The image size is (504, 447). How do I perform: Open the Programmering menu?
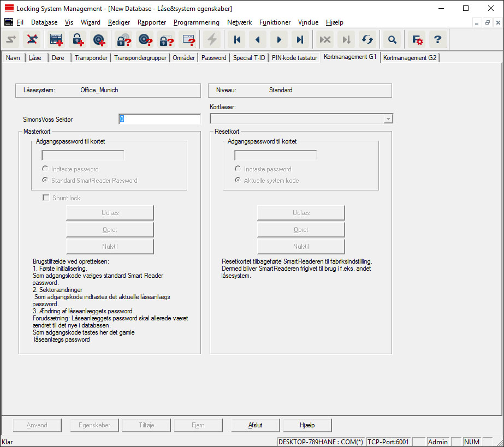coord(196,22)
